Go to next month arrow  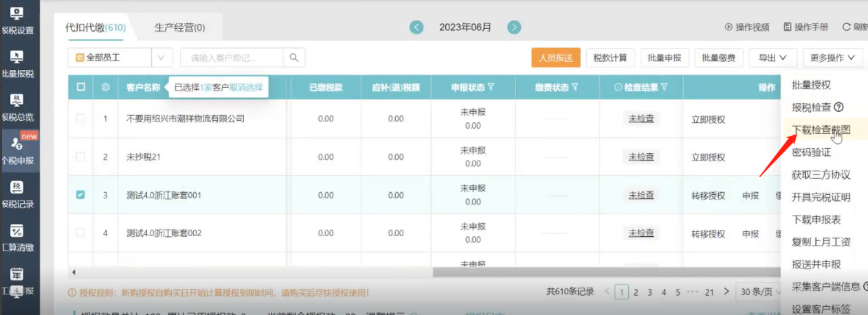[514, 27]
